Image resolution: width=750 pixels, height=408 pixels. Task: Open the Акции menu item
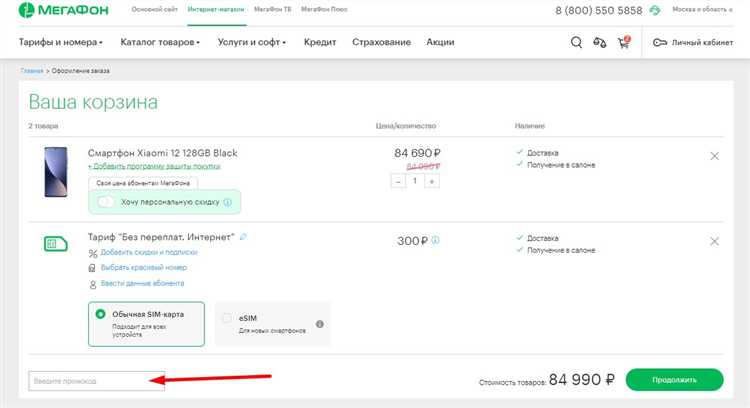[x=440, y=43]
